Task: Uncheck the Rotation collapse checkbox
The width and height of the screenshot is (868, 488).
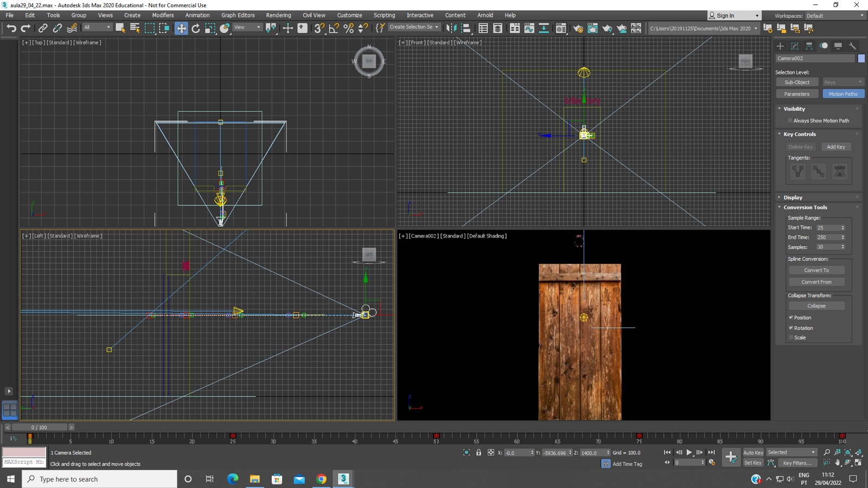Action: click(x=791, y=328)
